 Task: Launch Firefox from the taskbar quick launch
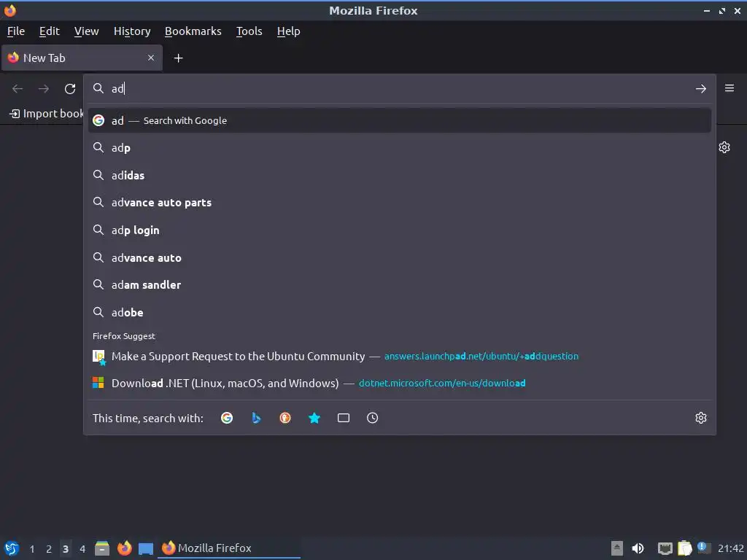coord(124,548)
